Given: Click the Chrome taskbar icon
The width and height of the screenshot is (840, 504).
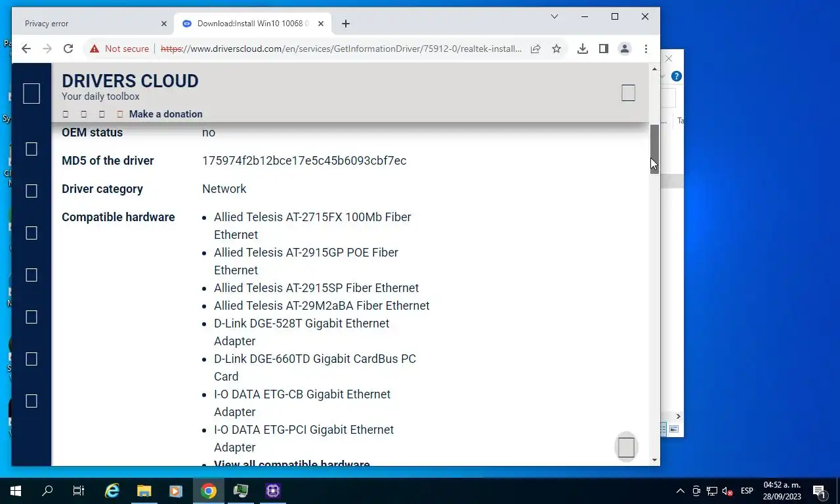Looking at the screenshot, I should (209, 491).
